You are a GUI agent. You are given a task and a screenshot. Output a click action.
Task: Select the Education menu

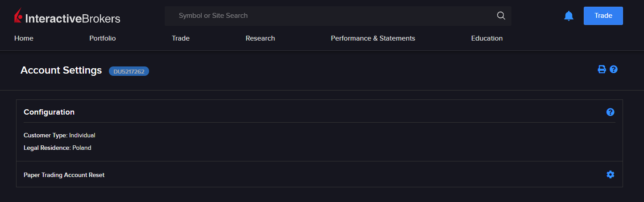pyautogui.click(x=486, y=38)
